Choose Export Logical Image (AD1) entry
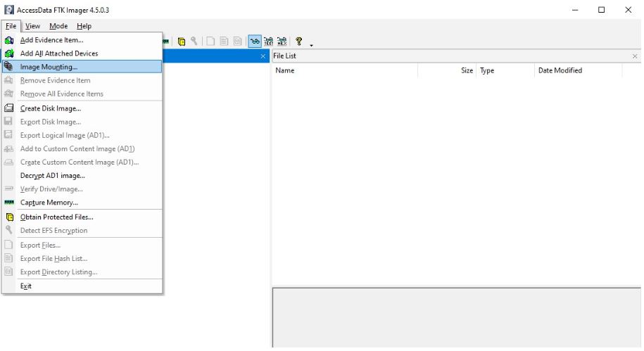The width and height of the screenshot is (644, 351). (x=82, y=136)
